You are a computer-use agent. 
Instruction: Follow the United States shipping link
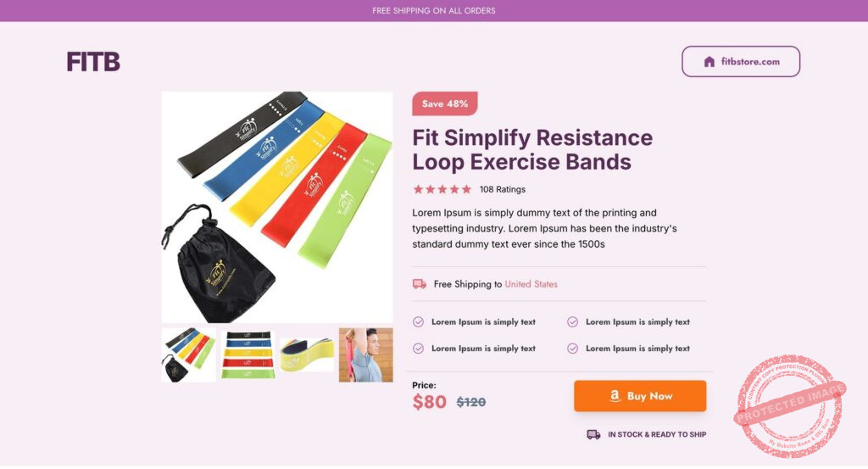531,284
